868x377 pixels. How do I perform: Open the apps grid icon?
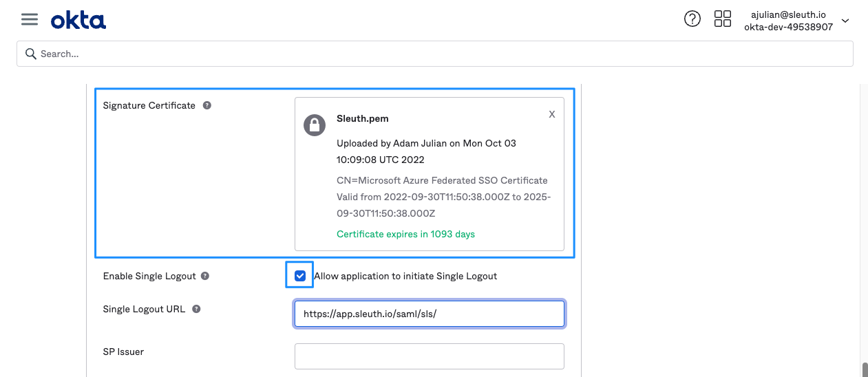pyautogui.click(x=722, y=19)
